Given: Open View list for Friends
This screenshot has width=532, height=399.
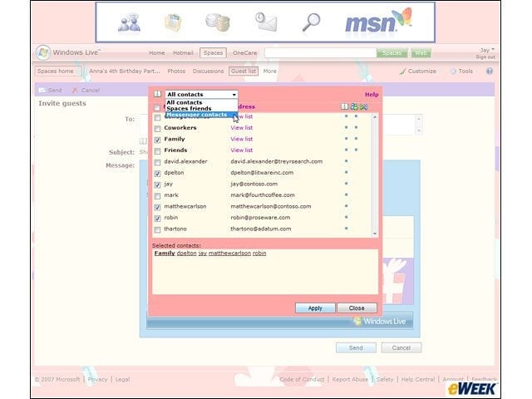Looking at the screenshot, I should point(242,150).
